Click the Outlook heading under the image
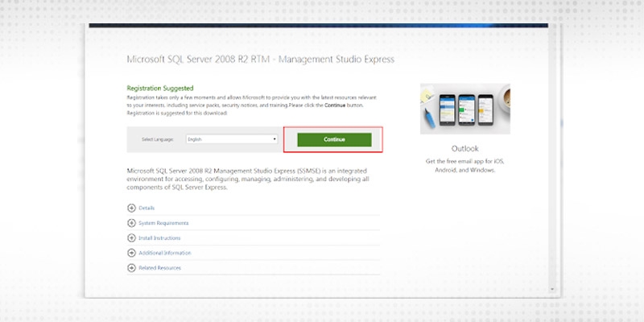The width and height of the screenshot is (644, 322). pyautogui.click(x=465, y=149)
